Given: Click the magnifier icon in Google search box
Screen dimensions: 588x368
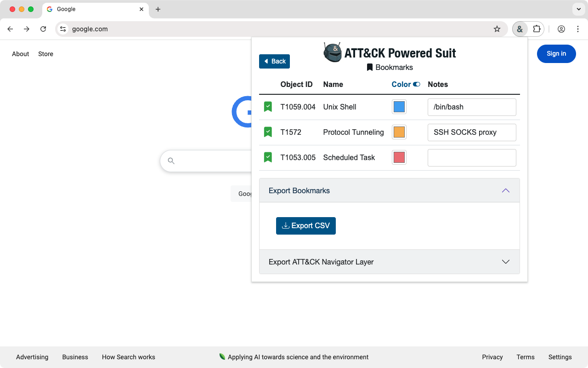Looking at the screenshot, I should coord(171,161).
